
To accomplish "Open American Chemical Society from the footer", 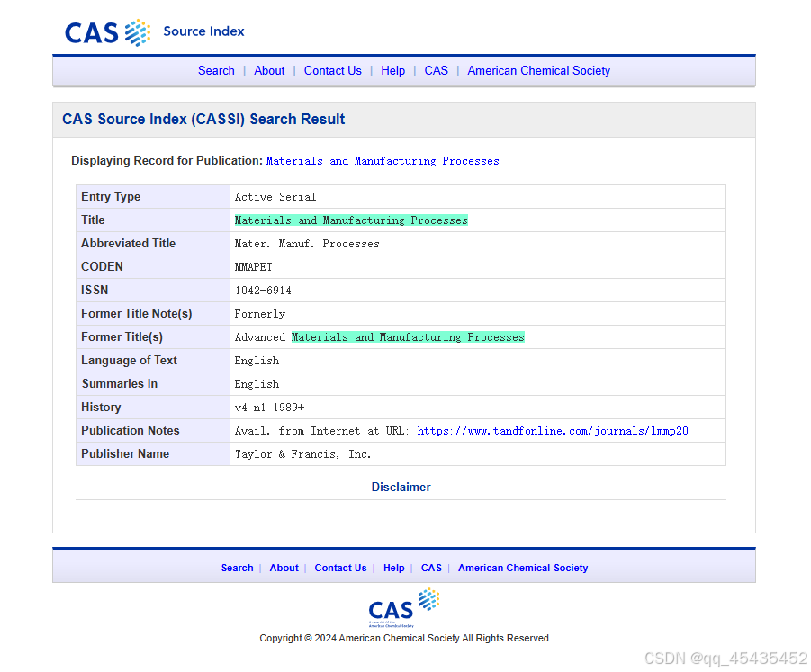I will point(522,568).
